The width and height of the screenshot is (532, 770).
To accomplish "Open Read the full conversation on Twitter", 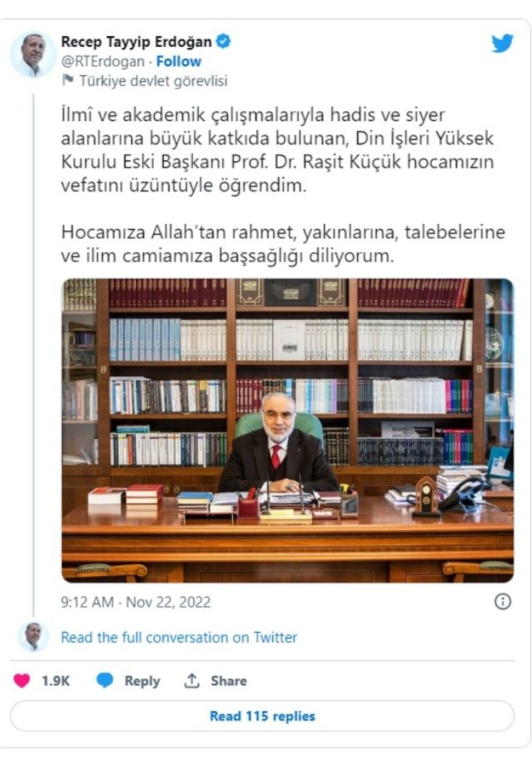I will tap(179, 637).
